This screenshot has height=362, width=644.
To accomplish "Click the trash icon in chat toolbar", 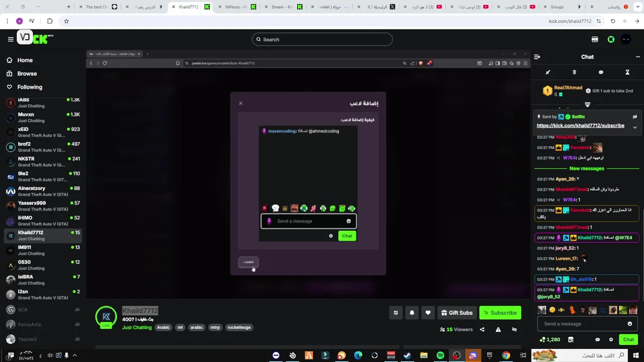I will click(575, 72).
